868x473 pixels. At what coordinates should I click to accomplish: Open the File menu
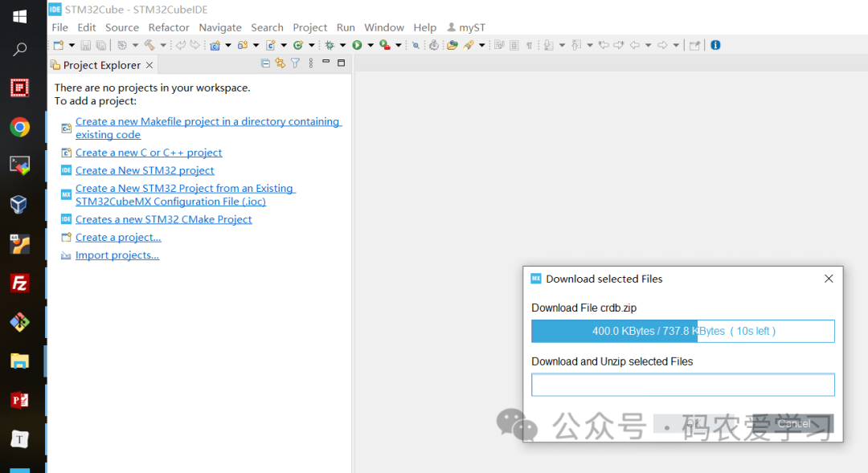pos(59,27)
